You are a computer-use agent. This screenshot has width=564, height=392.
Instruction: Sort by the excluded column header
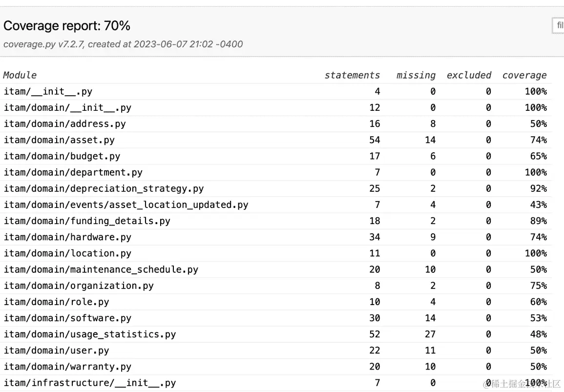pos(469,75)
